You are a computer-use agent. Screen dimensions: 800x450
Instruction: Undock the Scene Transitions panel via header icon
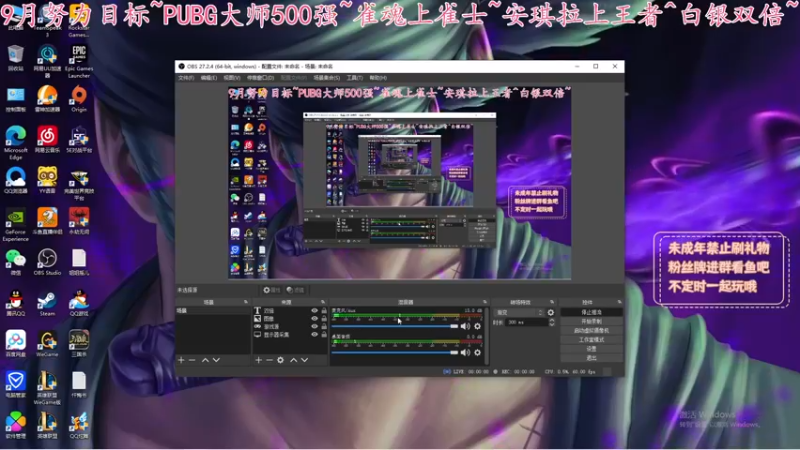click(x=552, y=302)
